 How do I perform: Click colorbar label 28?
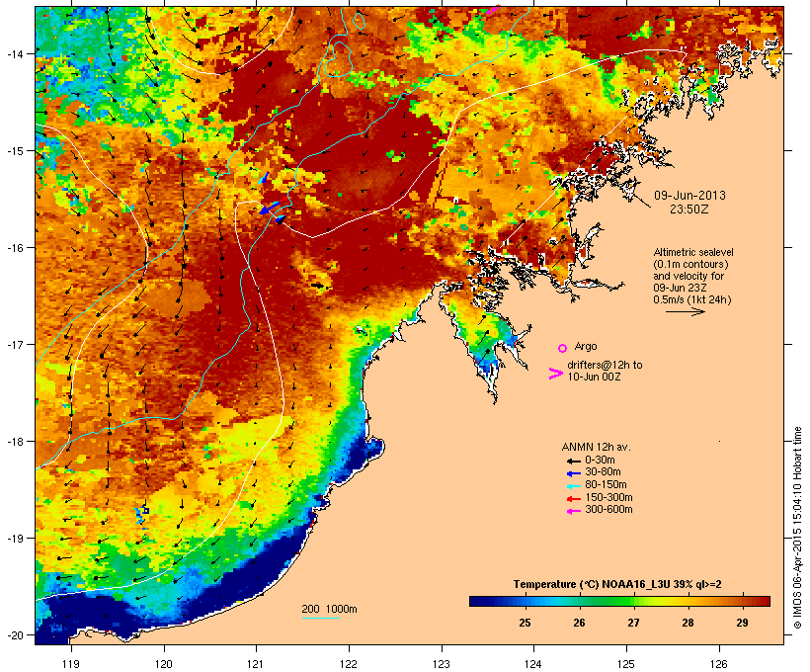[x=688, y=623]
